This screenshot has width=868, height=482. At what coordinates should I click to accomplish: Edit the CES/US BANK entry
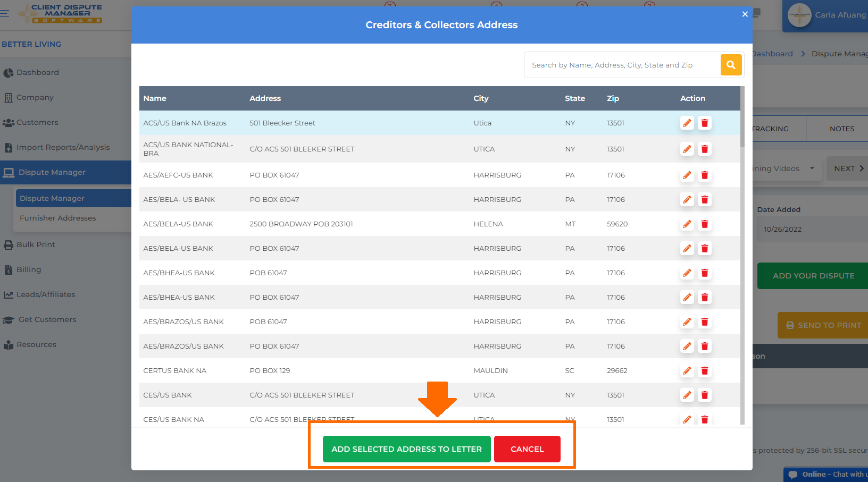click(x=687, y=395)
